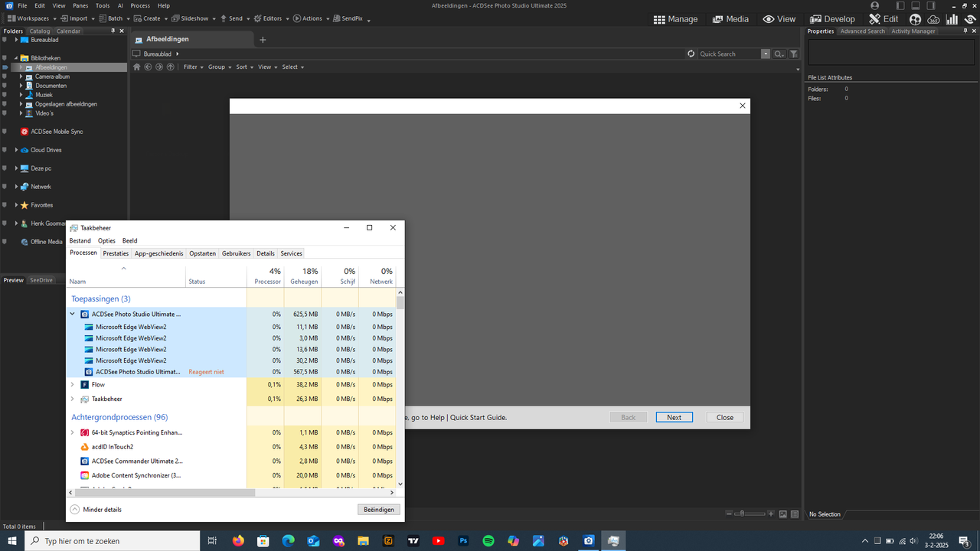
Task: Open the Quick Search filter funnel
Action: click(794, 54)
